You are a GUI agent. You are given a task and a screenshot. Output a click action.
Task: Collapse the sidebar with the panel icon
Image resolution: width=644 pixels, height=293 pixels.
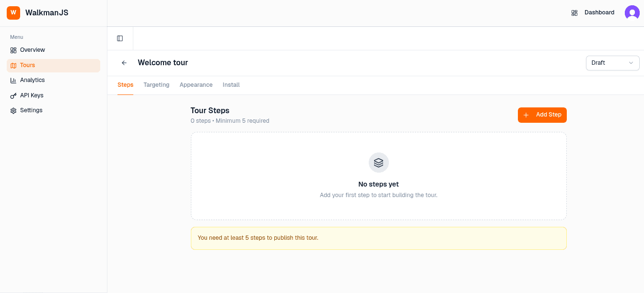point(120,38)
